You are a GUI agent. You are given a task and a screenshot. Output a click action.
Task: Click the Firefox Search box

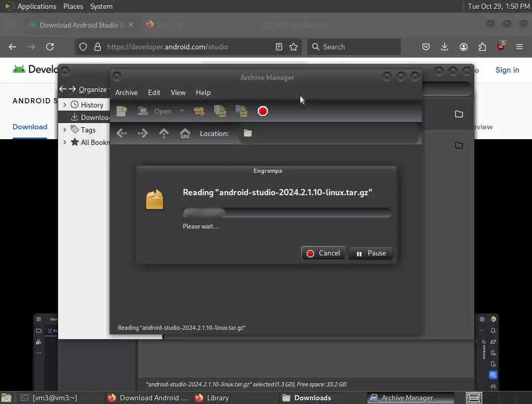[354, 47]
